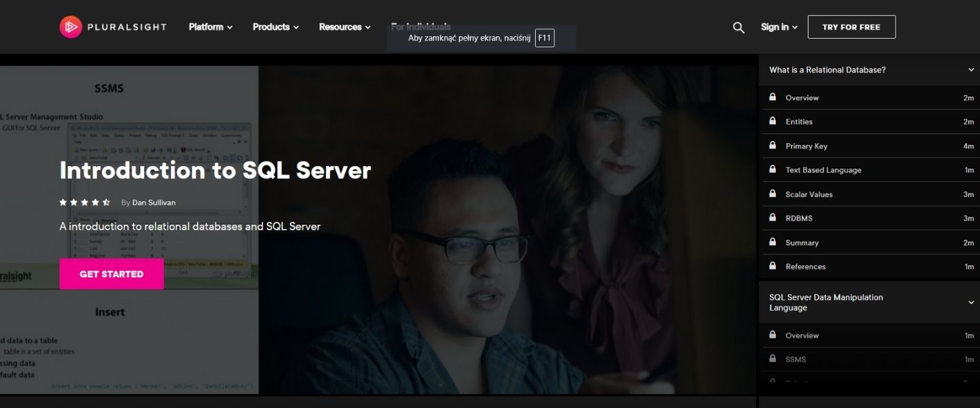Image resolution: width=980 pixels, height=408 pixels.
Task: Select the References lesson title
Action: [806, 267]
